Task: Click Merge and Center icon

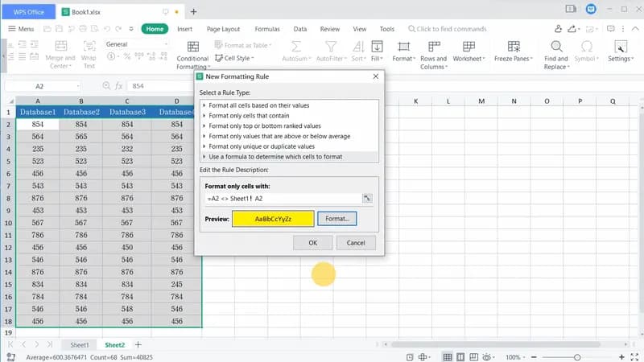Action: click(x=61, y=46)
